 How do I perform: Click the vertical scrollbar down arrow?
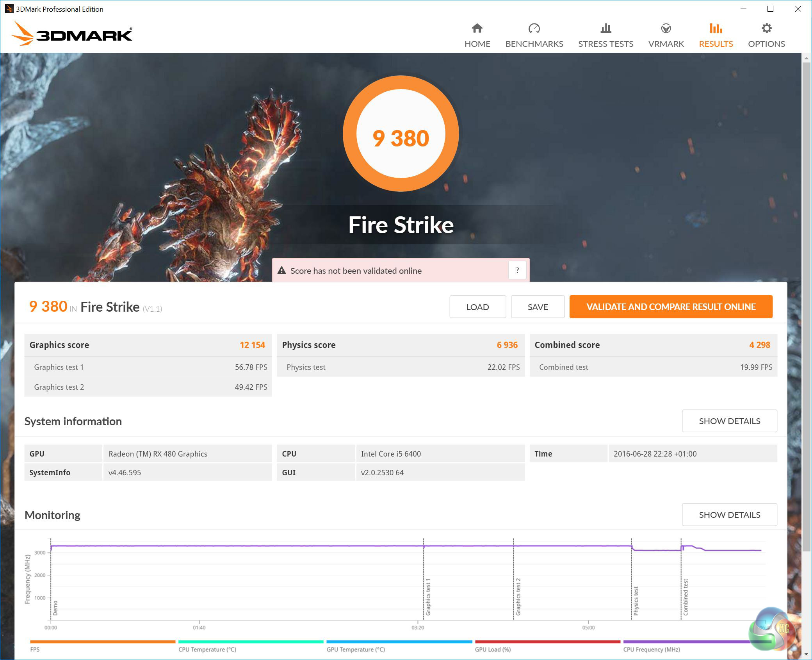click(x=806, y=655)
